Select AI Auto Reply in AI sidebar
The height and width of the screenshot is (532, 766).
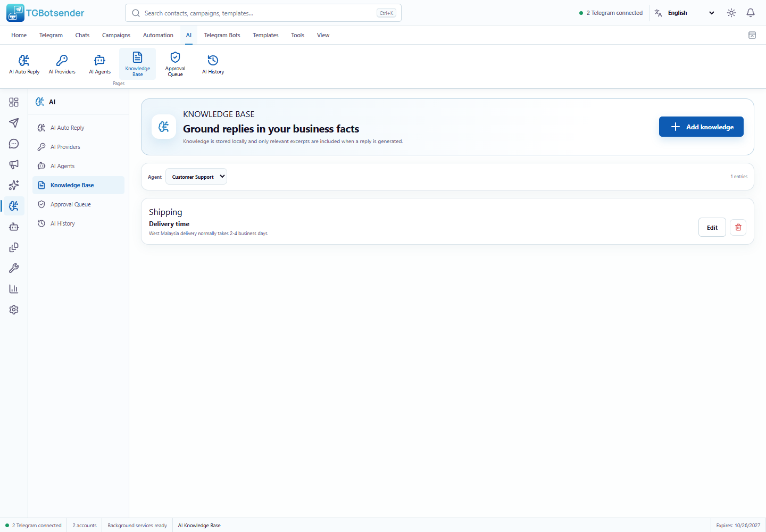point(78,128)
